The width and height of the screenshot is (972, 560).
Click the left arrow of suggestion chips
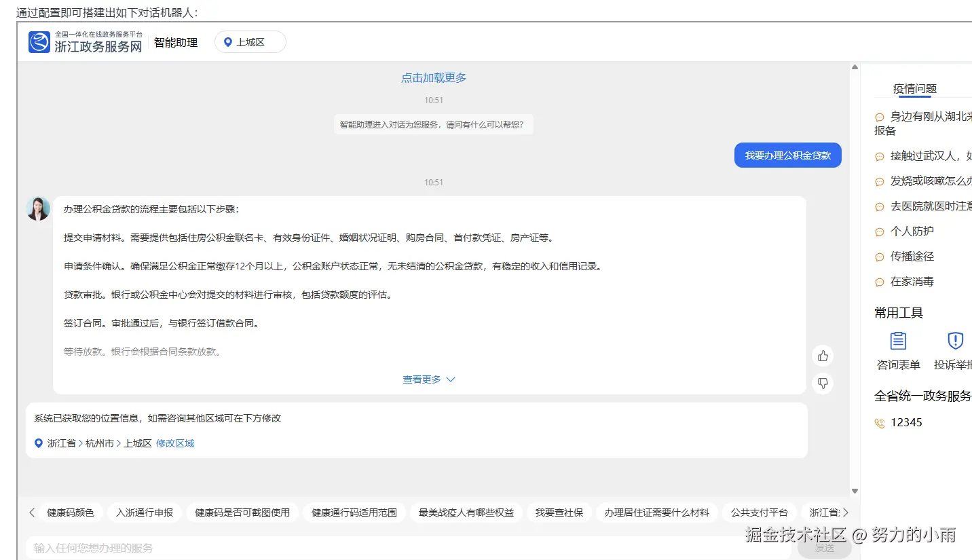point(32,512)
